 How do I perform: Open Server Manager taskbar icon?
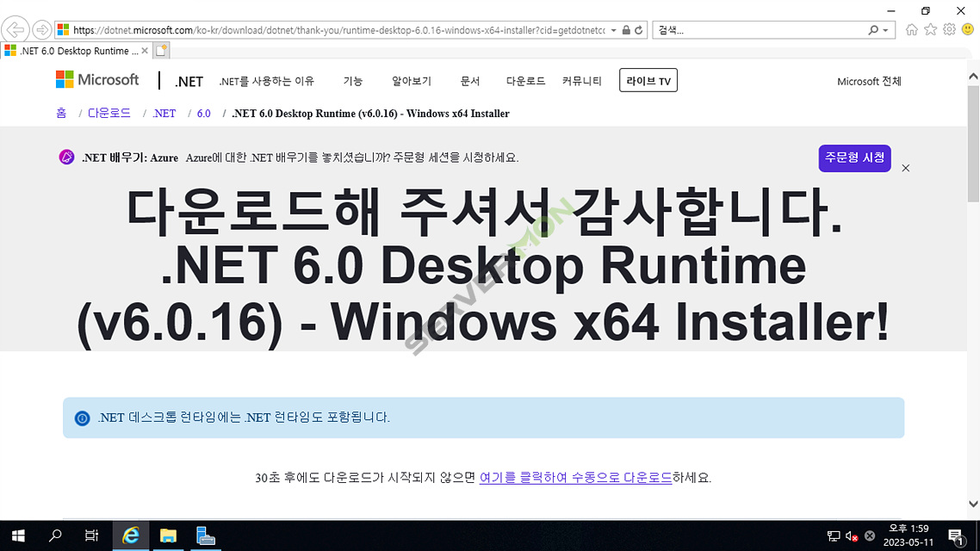[206, 536]
